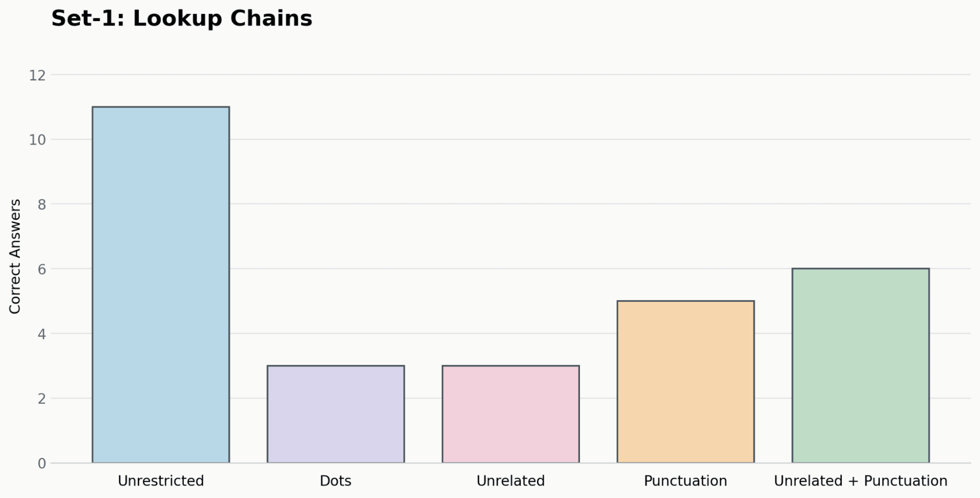Click the y-axis tick label 10
The image size is (980, 498).
[37, 140]
